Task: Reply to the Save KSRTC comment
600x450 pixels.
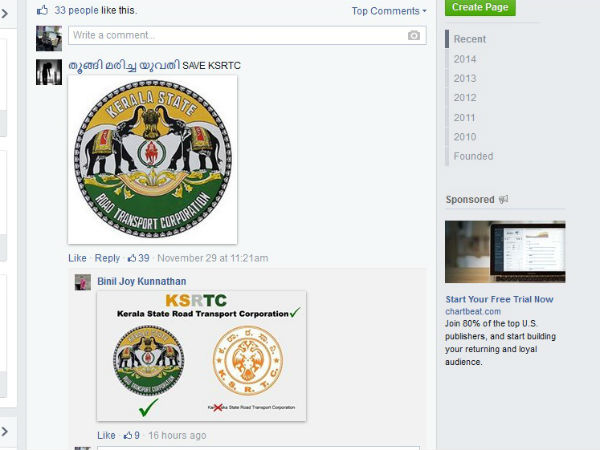Action: 107,258
